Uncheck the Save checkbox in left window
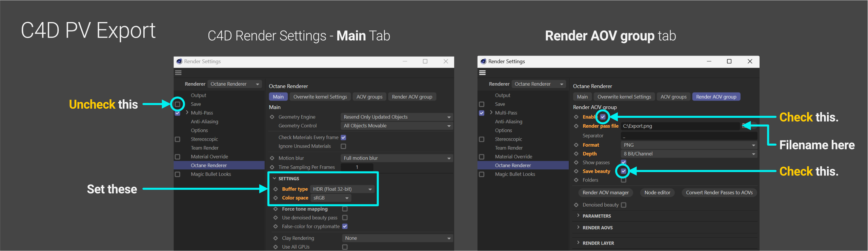868x251 pixels. point(178,104)
